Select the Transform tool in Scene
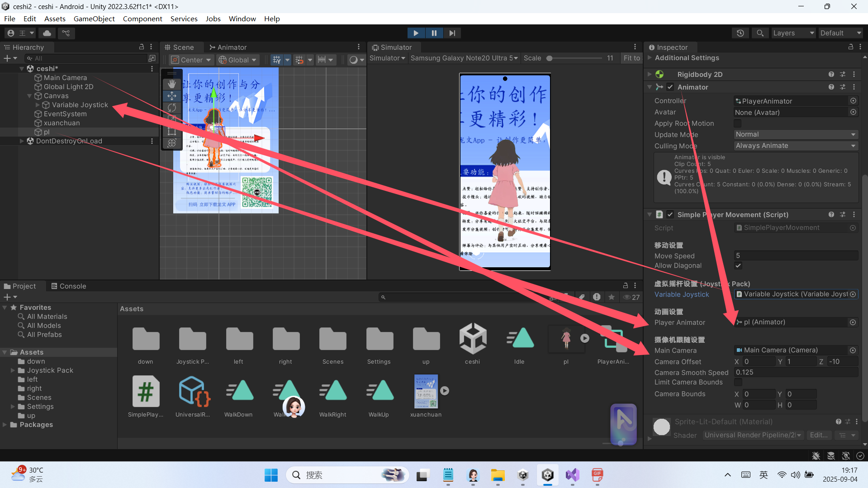This screenshot has height=488, width=868. click(x=172, y=143)
